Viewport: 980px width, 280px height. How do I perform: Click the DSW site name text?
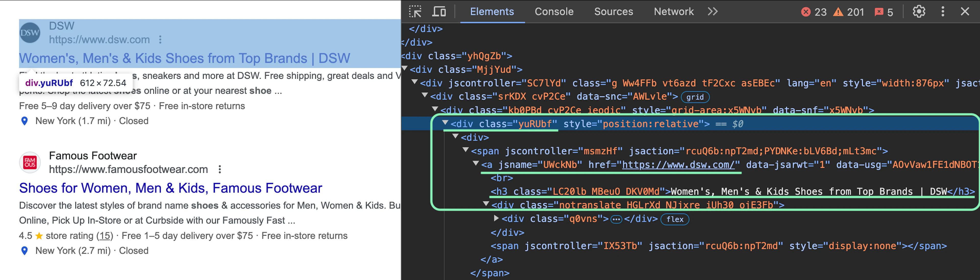coord(62,26)
